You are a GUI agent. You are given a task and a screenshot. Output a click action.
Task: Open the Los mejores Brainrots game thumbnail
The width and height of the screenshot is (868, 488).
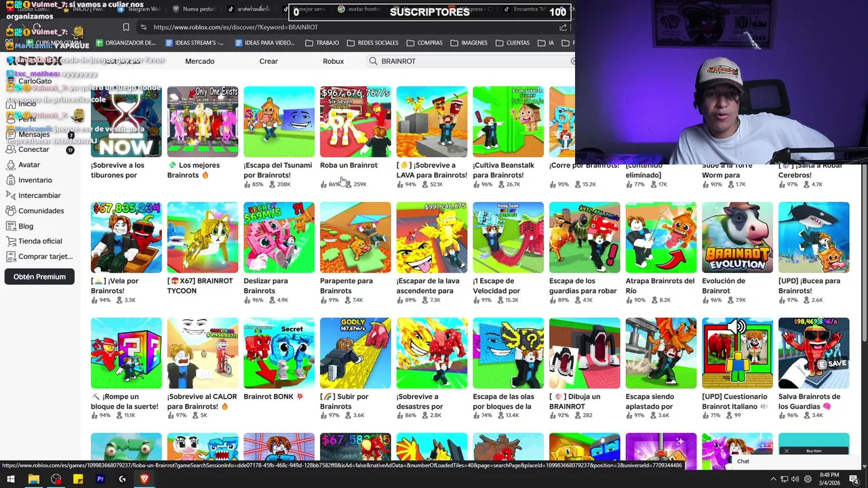click(203, 122)
